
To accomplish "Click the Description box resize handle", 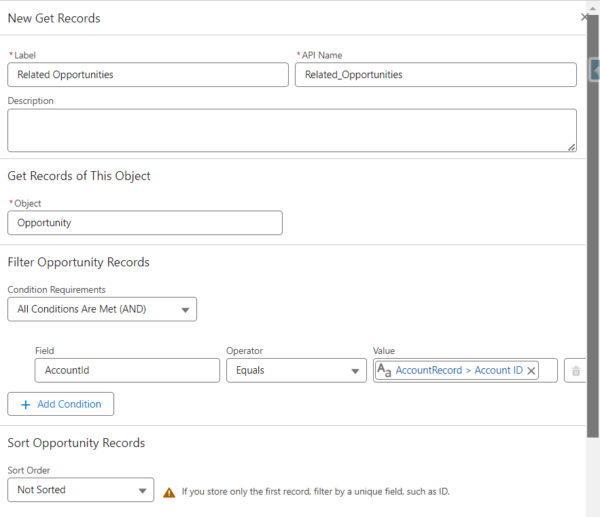I will (x=571, y=147).
